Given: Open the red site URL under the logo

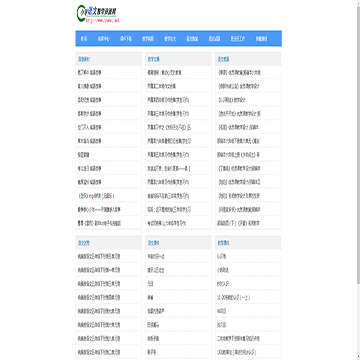Looking at the screenshot, I should tap(102, 20).
